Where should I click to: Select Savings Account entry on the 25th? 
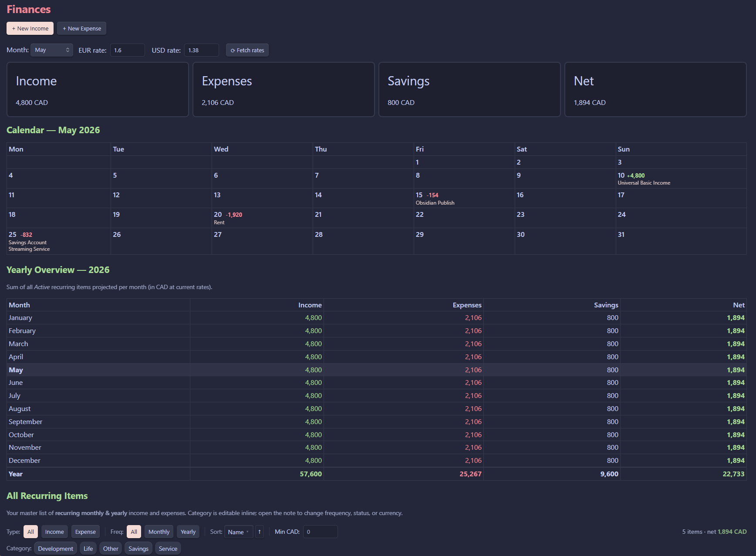(x=27, y=243)
